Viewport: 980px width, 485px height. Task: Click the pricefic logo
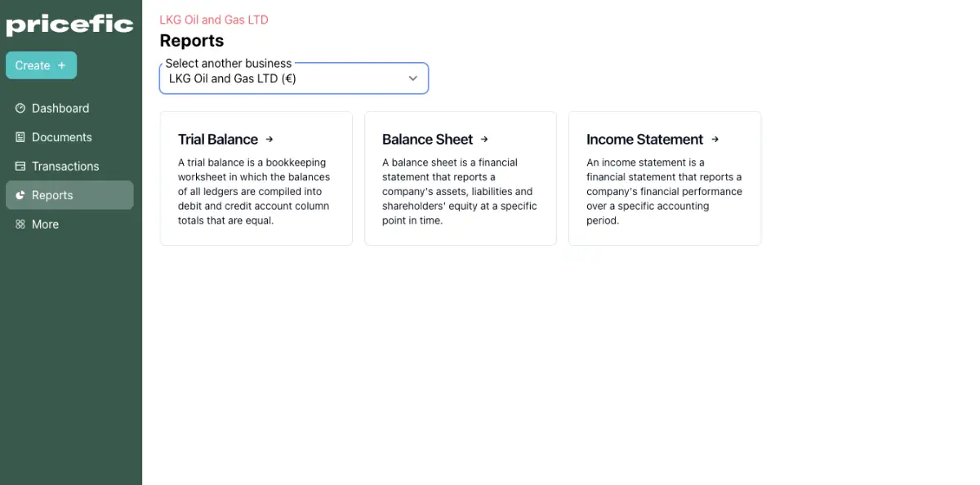(x=70, y=24)
